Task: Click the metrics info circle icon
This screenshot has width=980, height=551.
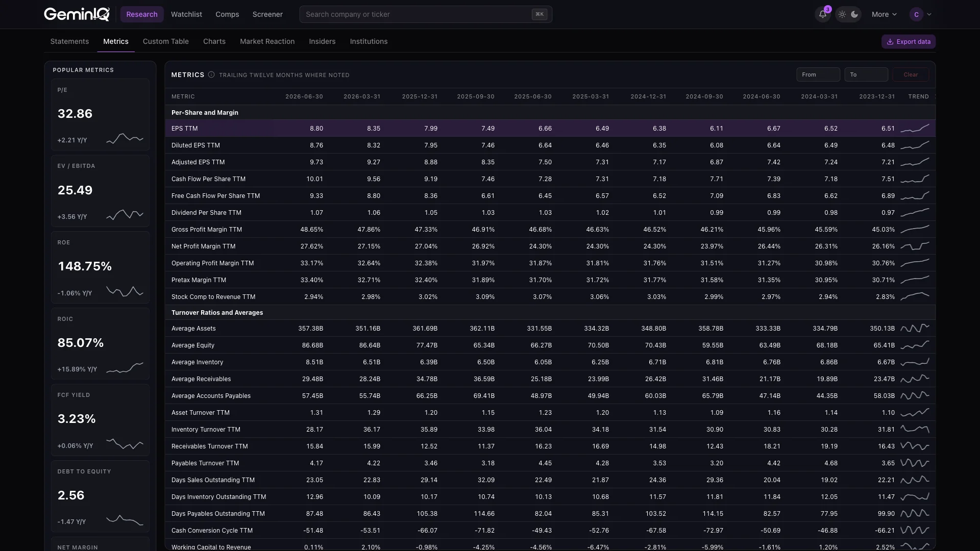Action: (211, 74)
